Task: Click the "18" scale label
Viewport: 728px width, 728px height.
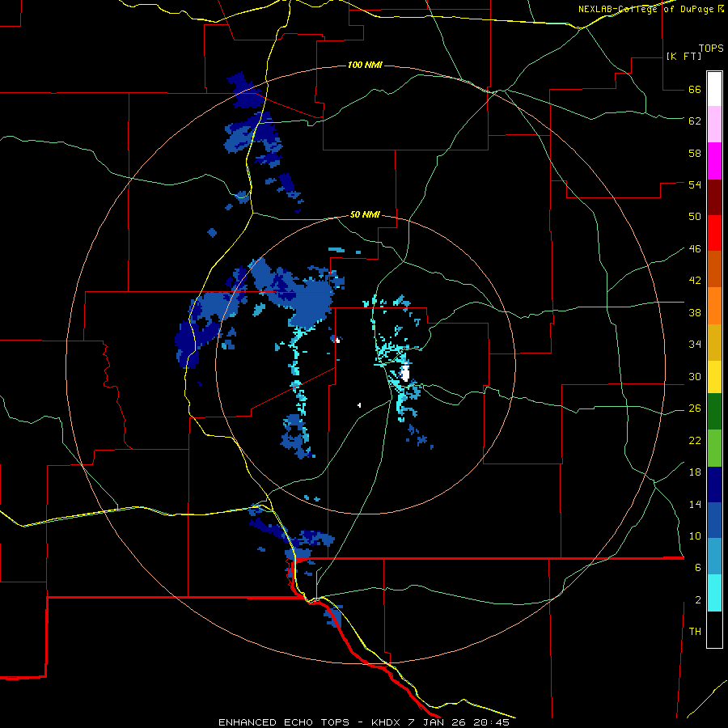Action: click(x=695, y=472)
